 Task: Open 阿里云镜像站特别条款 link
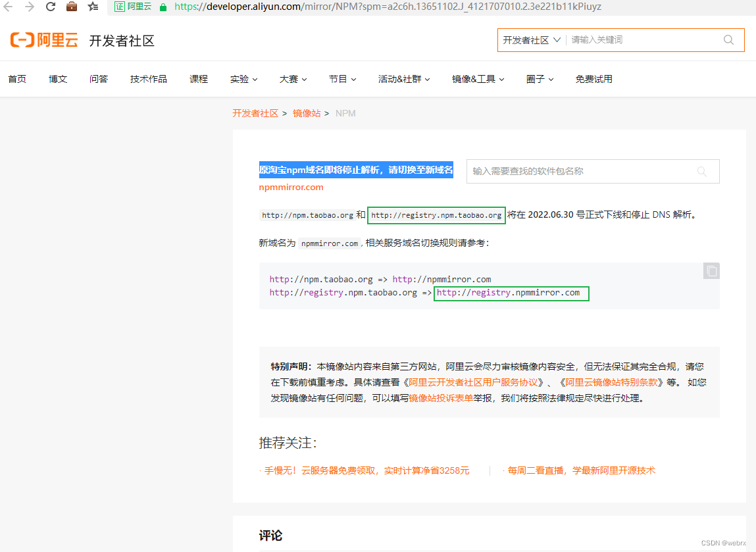611,382
